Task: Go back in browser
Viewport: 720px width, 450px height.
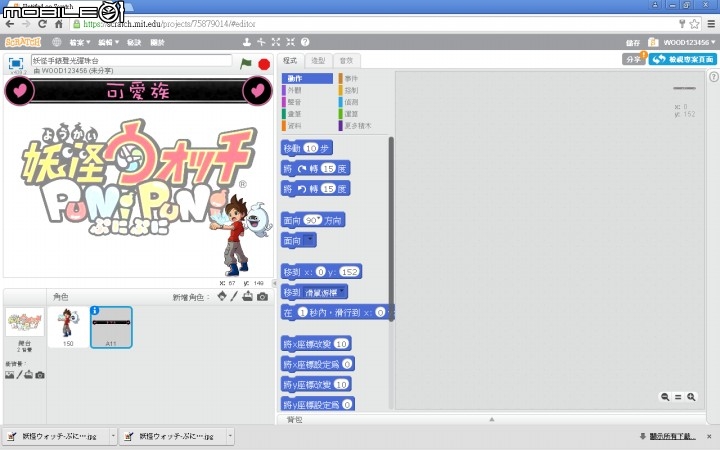Action: tap(10, 23)
